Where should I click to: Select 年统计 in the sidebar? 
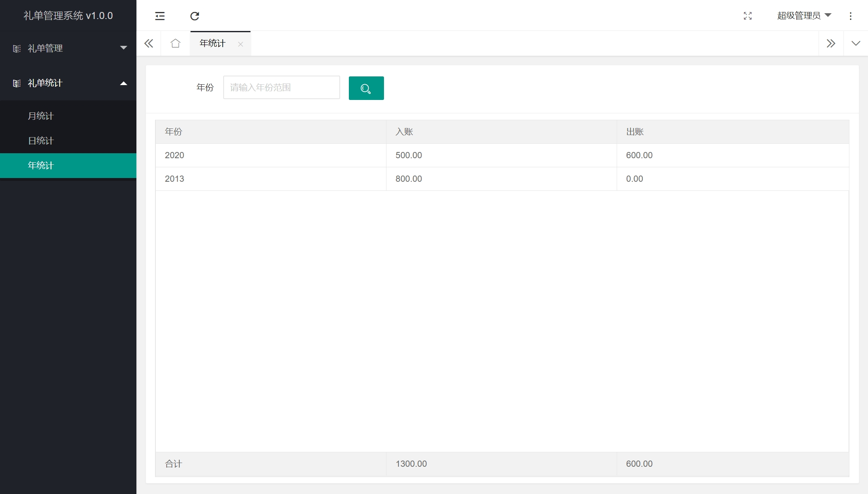(41, 166)
